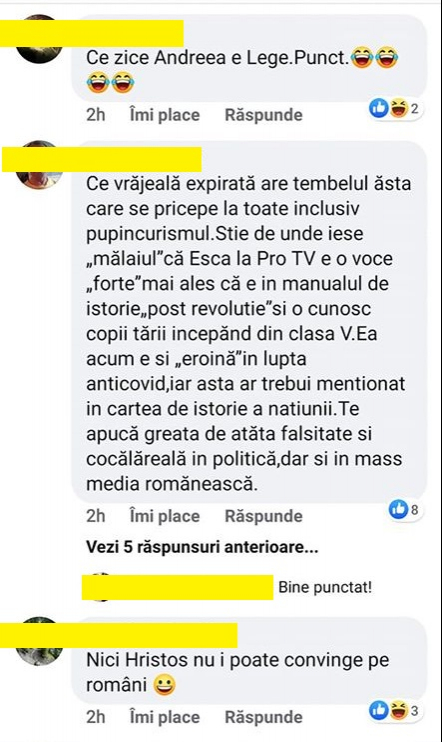Viewport: 442px width, 742px height.
Task: Like the Nici Hristos comment
Action: [165, 717]
